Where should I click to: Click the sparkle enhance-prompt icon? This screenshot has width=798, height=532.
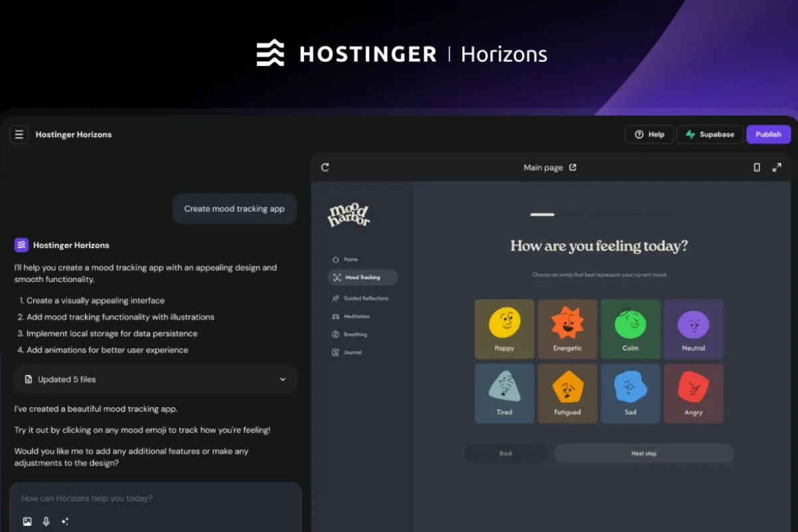[x=65, y=521]
